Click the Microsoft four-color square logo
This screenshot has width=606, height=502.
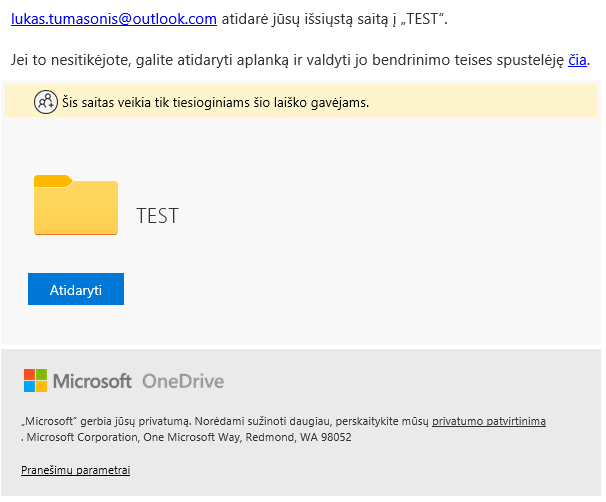click(x=35, y=381)
